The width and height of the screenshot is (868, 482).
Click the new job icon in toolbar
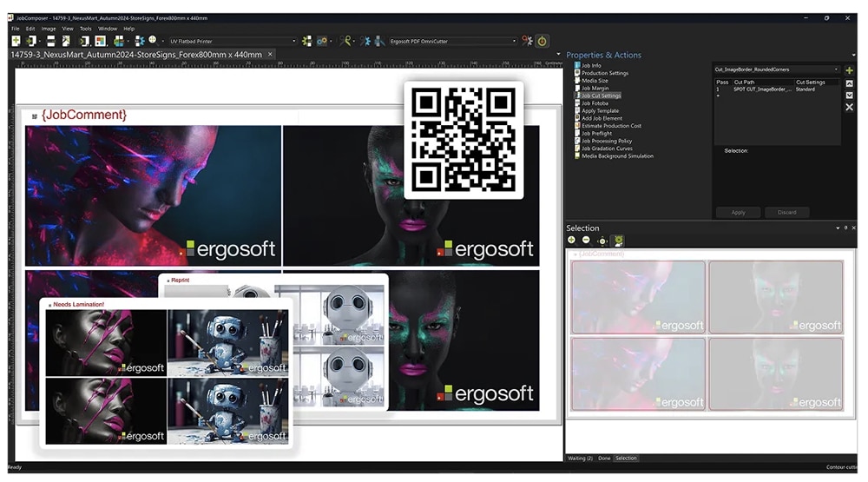pyautogui.click(x=16, y=41)
